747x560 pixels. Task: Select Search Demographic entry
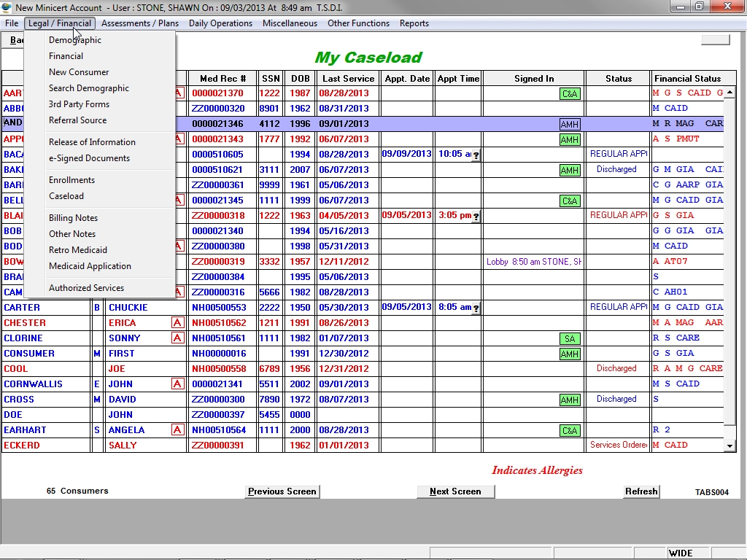click(88, 88)
